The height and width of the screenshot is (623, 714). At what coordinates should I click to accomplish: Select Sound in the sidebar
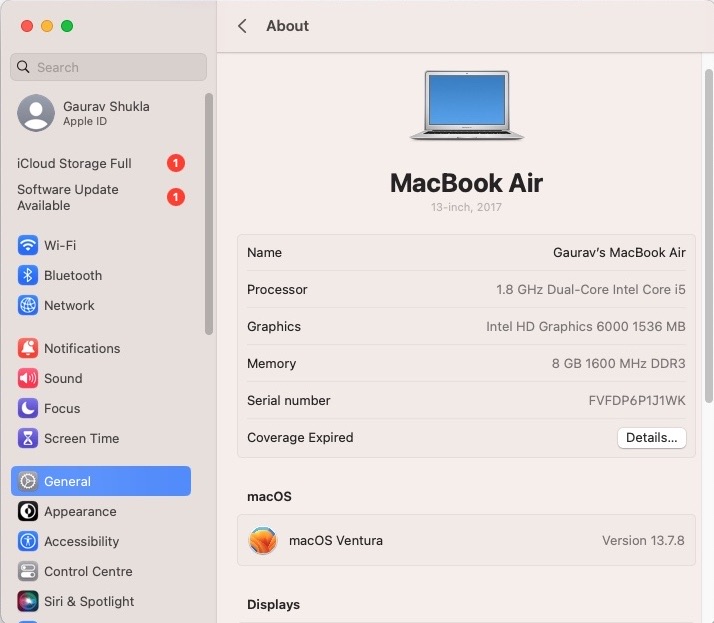(101, 378)
